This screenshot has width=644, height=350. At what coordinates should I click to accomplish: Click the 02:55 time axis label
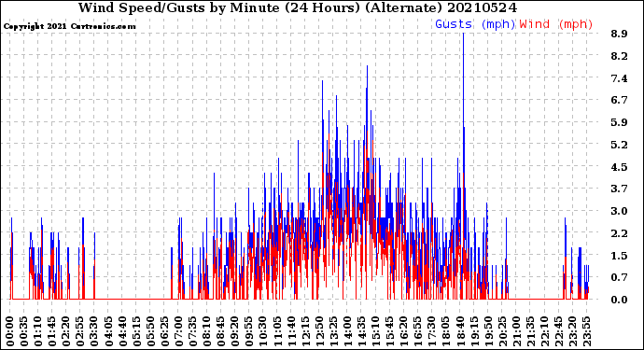point(80,331)
